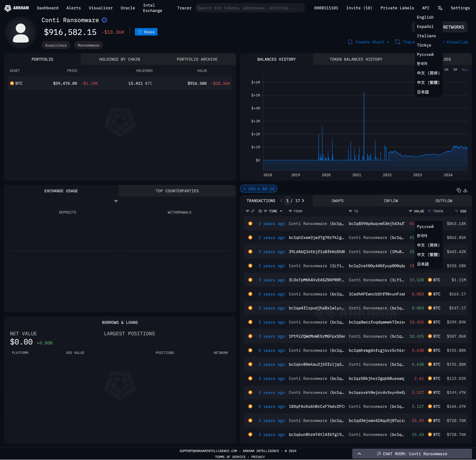Viewport: 476px width, 460px height.
Task: Click the language translate icon in header
Action: (440, 8)
